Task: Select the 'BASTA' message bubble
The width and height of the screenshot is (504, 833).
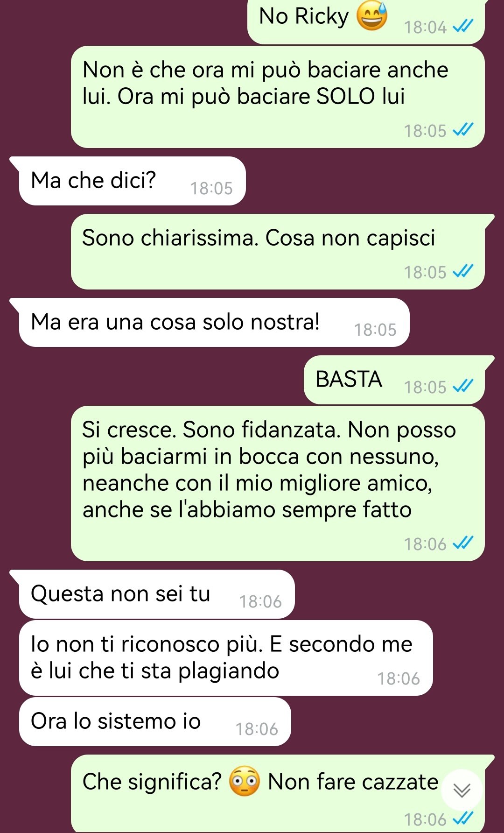Action: coord(394,380)
